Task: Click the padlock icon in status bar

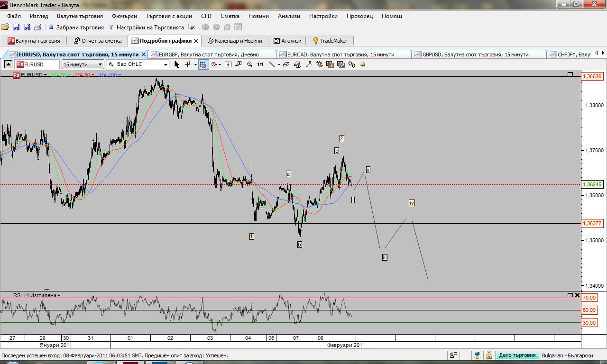Action: click(489, 355)
